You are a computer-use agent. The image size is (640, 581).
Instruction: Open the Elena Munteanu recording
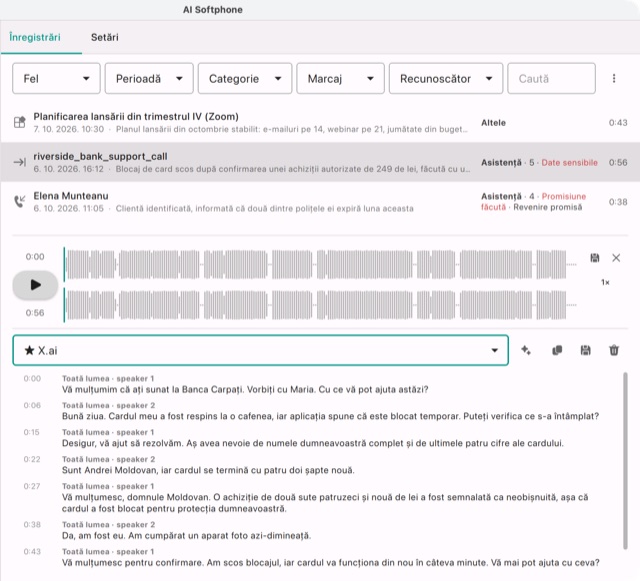coord(320,202)
